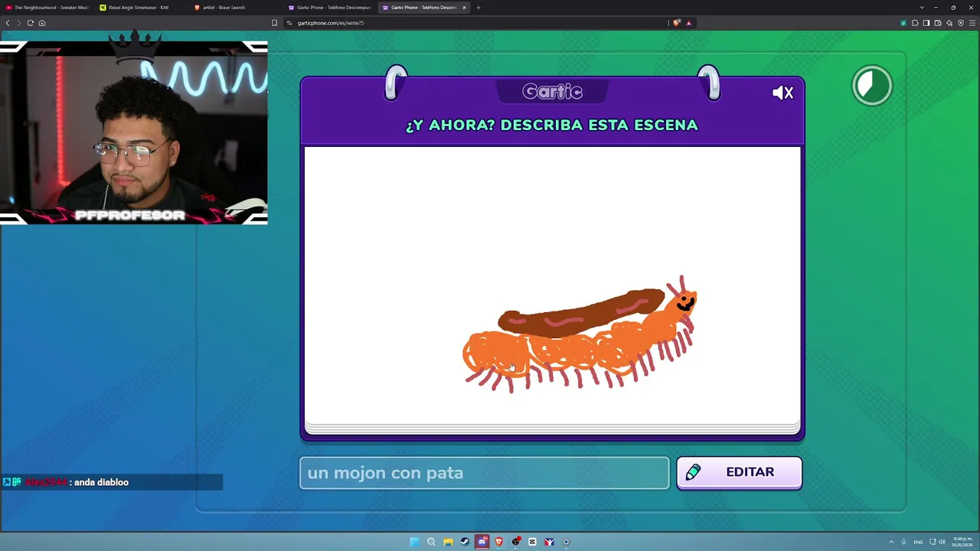This screenshot has height=551, width=980.
Task: Expand the tab search dropdown arrow
Action: click(x=923, y=8)
